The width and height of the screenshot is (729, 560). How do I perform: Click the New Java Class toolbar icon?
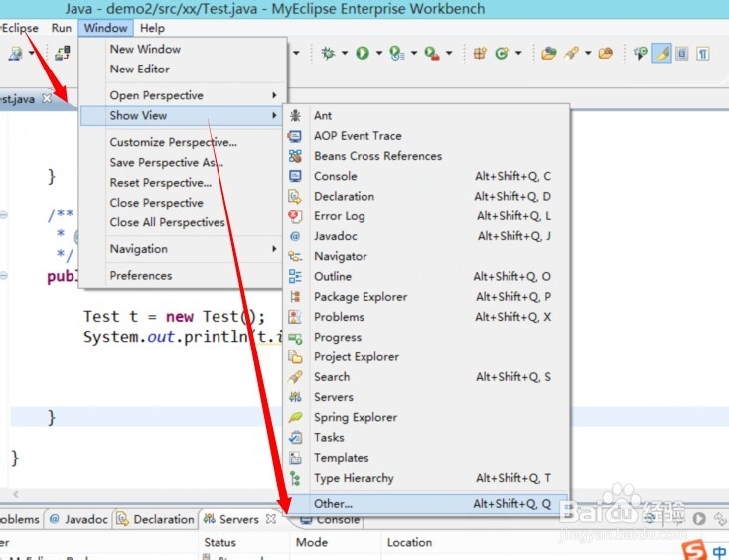point(502,53)
